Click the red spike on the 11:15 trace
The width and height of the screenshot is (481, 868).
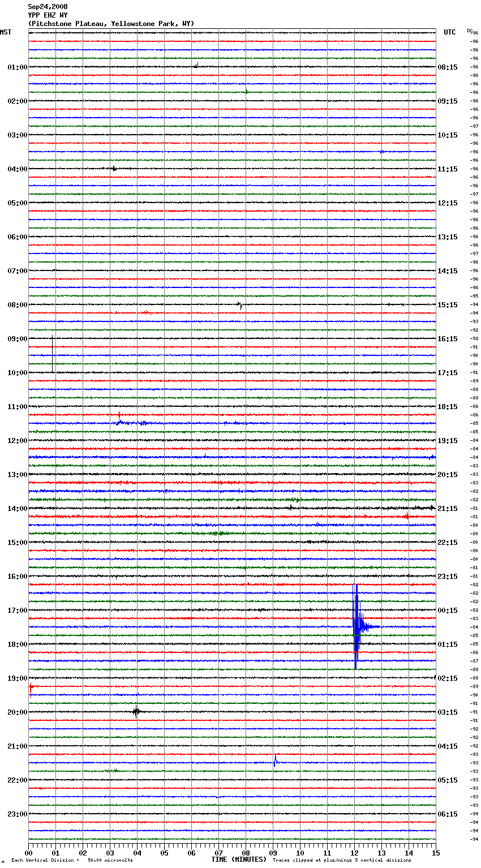pos(119,415)
